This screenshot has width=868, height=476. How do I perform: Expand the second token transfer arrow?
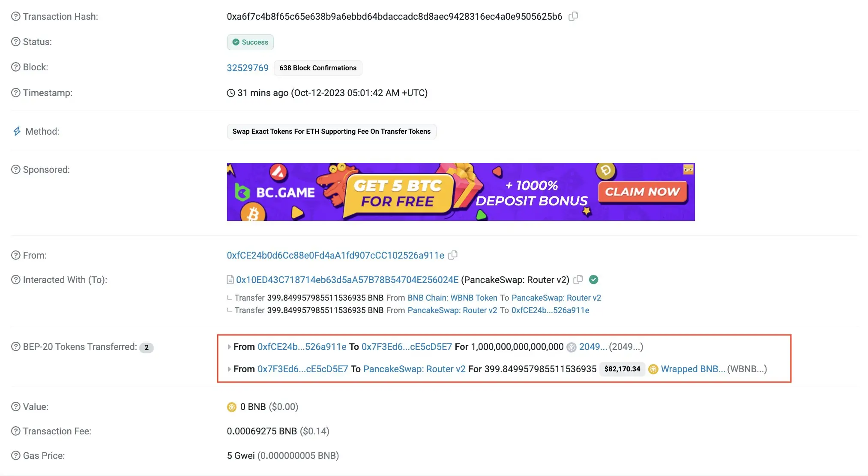coord(229,369)
